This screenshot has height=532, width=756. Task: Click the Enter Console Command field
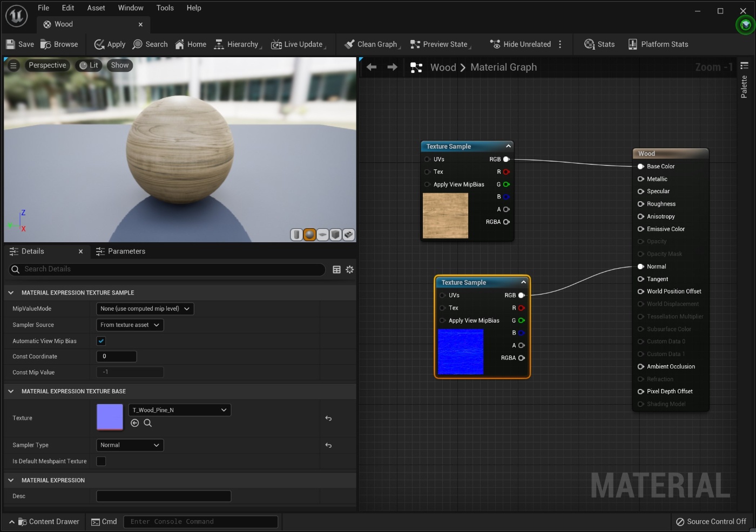tap(201, 521)
